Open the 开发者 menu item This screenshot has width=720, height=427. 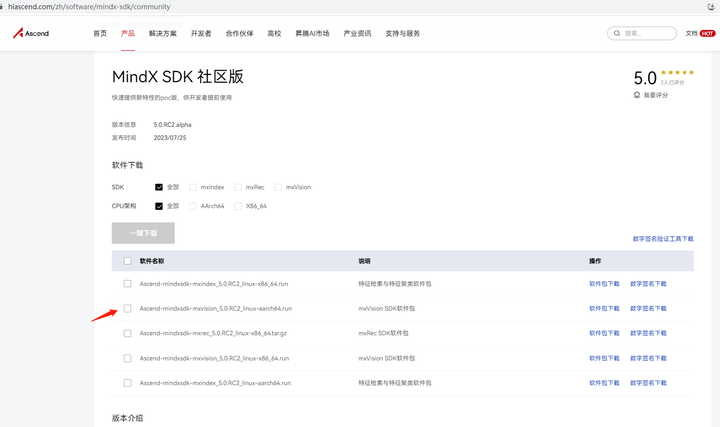[x=201, y=33]
